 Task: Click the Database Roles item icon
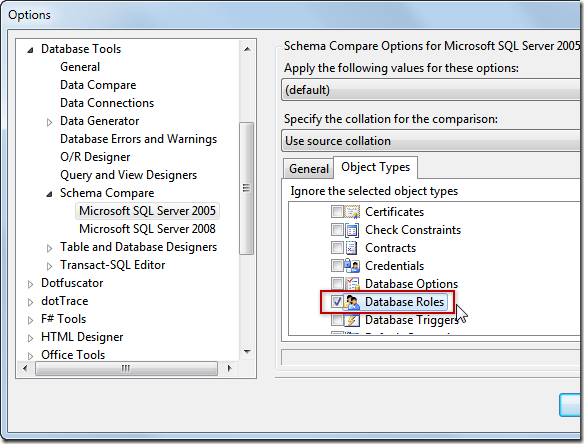[352, 302]
